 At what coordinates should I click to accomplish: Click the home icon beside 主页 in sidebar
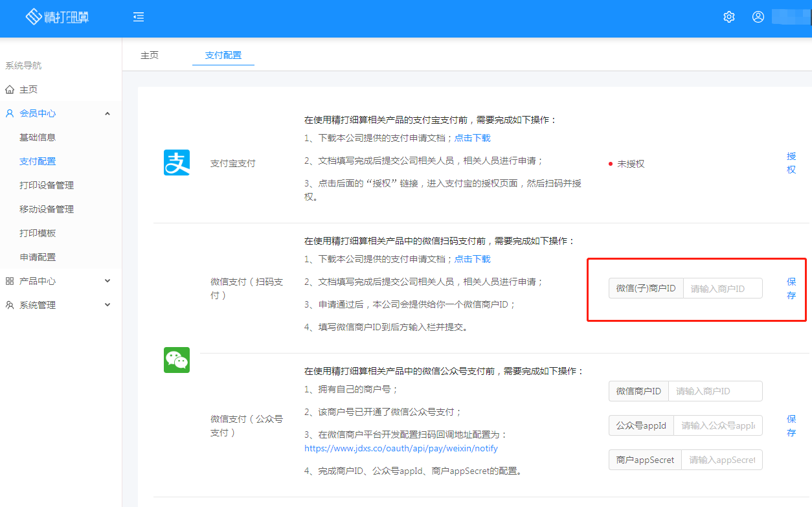[10, 89]
